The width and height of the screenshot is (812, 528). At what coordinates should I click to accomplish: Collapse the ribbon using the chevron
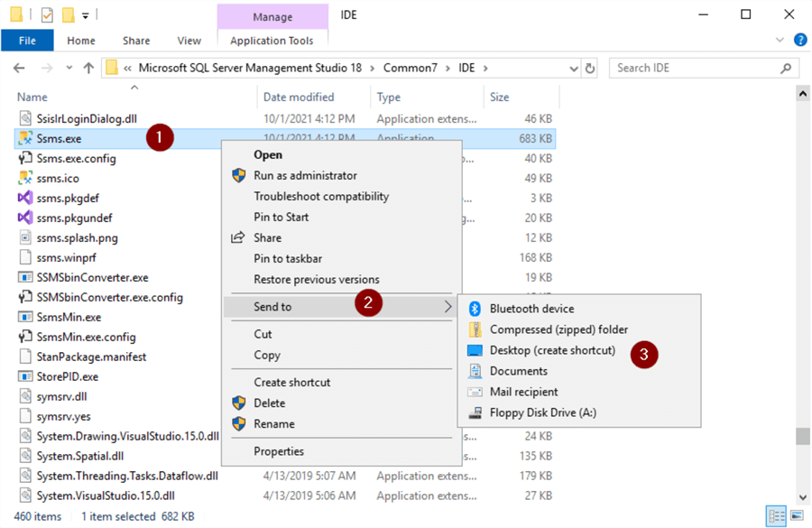(781, 41)
